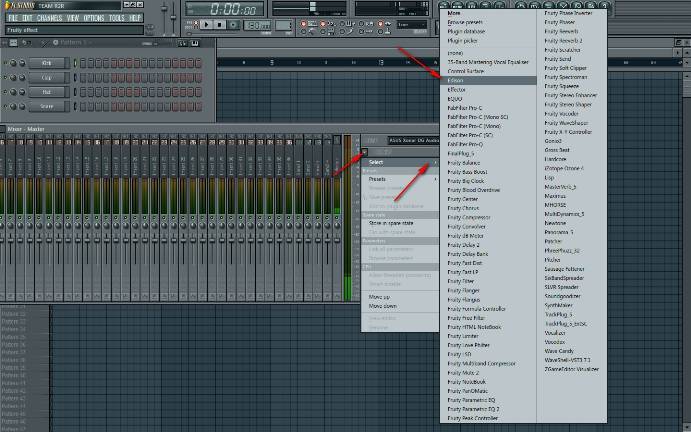Select Fruity Reeverb 2 effect

coord(572,41)
